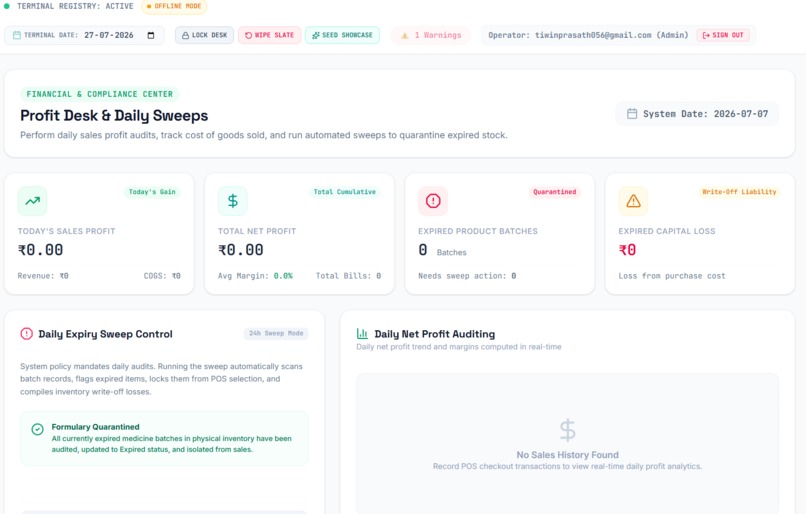Click the Seed Showcase button
Viewport: 806px width, 514px height.
click(342, 35)
